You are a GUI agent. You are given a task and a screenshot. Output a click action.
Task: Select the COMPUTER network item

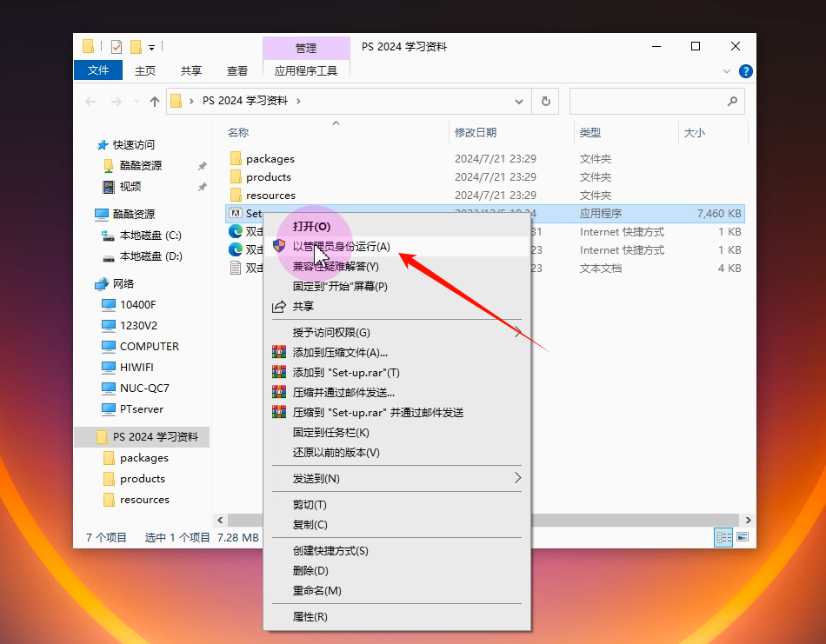click(149, 346)
